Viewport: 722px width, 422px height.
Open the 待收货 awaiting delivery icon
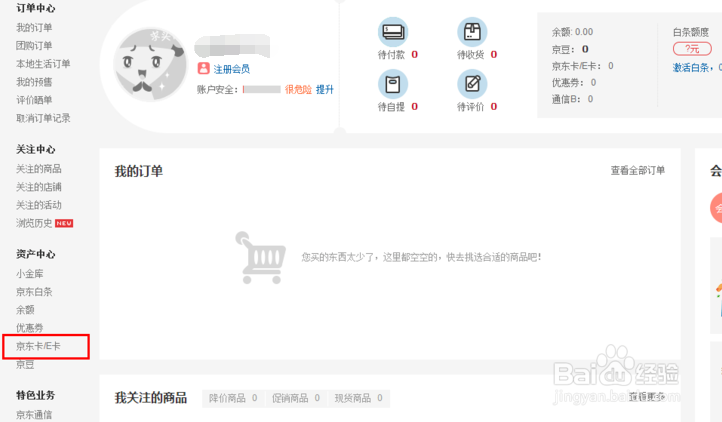472,32
